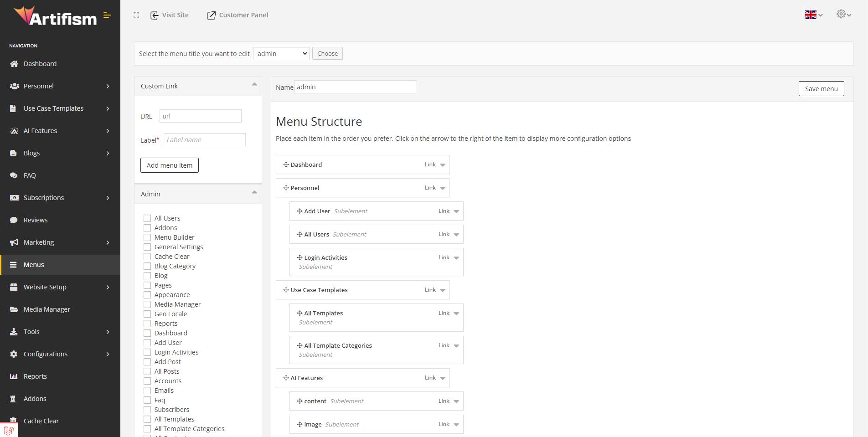Screen dimensions: 868x437
Task: Select the Personnel sidebar icon
Action: click(14, 86)
